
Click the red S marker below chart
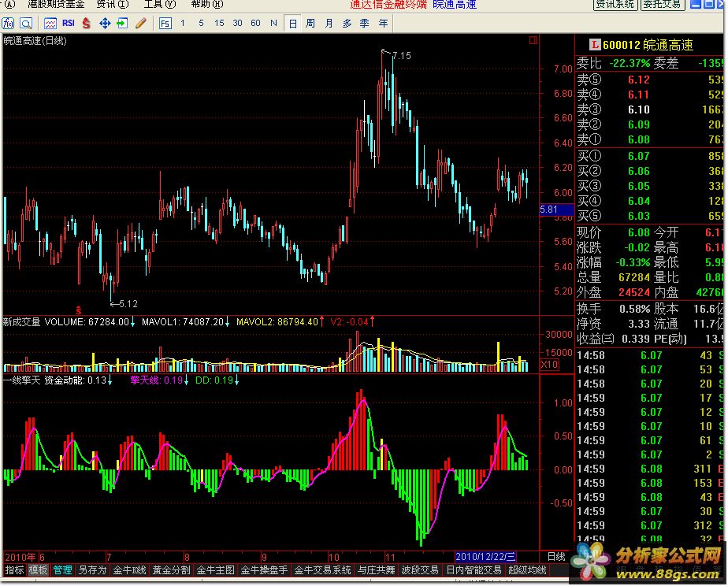[79, 310]
